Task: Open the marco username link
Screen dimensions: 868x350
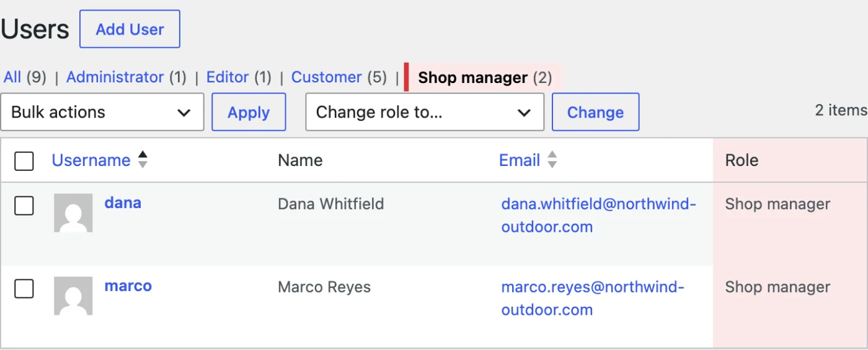Action: [128, 286]
